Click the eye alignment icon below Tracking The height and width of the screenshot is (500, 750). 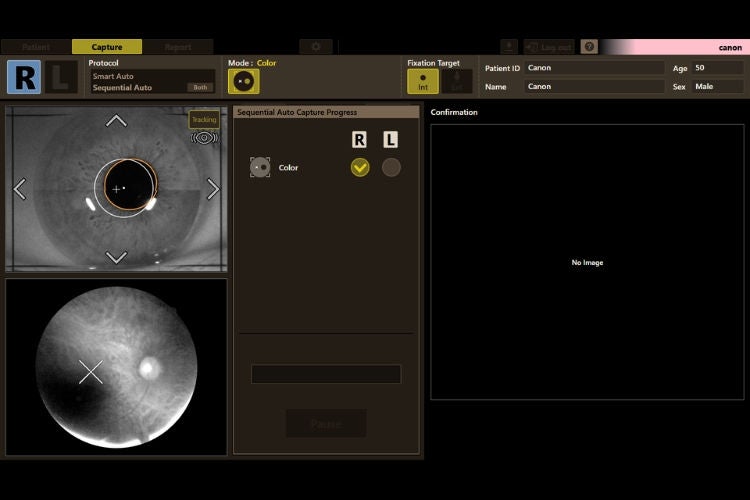(204, 138)
